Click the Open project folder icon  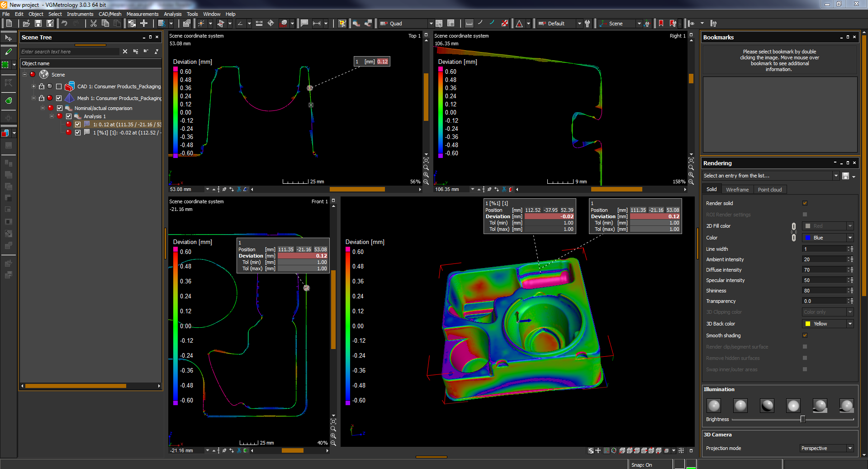click(x=26, y=24)
